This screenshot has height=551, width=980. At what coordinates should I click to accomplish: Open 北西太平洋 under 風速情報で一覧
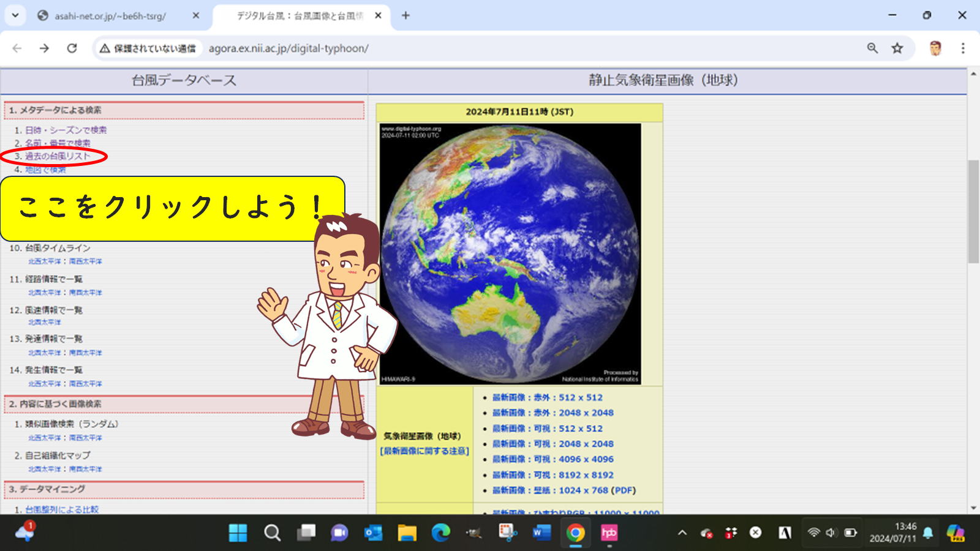coord(45,322)
